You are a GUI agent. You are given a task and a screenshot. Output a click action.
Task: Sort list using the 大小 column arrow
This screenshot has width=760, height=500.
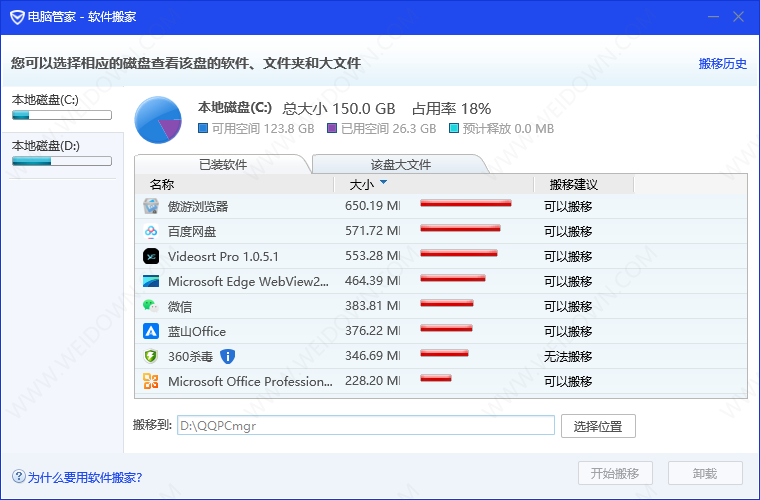[x=383, y=183]
